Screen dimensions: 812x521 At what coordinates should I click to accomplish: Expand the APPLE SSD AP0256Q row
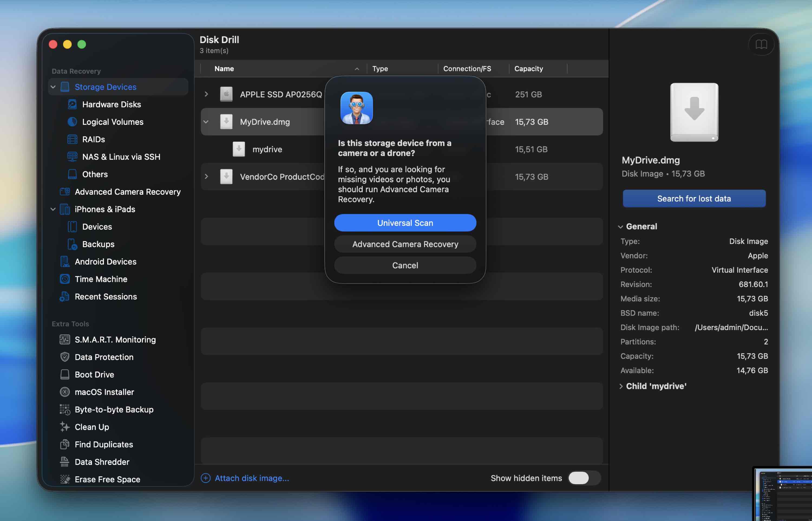206,95
